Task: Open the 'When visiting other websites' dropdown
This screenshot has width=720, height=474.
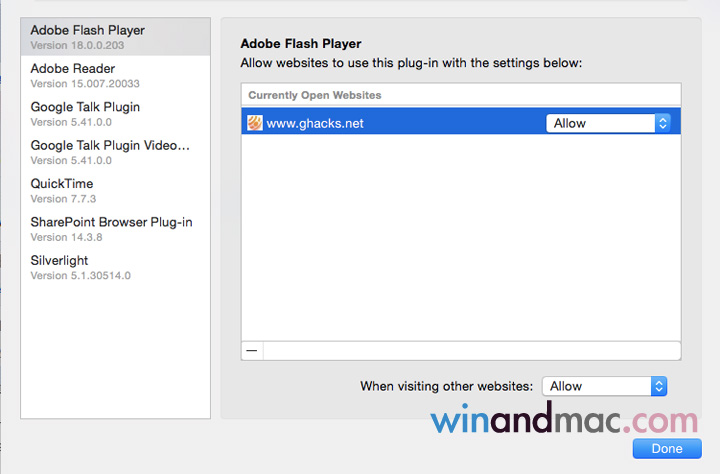Action: click(x=604, y=386)
